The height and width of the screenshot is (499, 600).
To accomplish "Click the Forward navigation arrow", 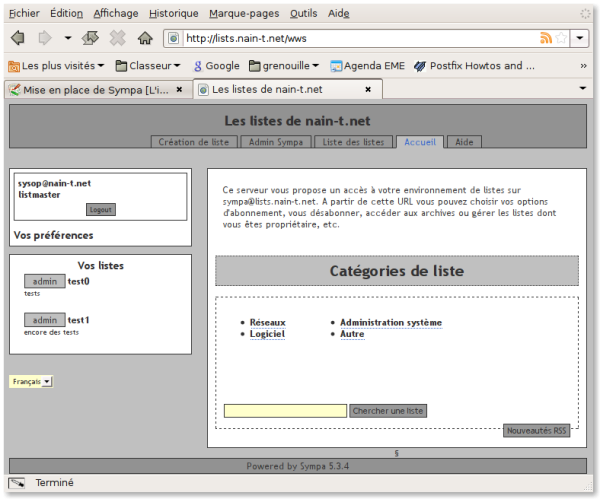I will [x=44, y=38].
